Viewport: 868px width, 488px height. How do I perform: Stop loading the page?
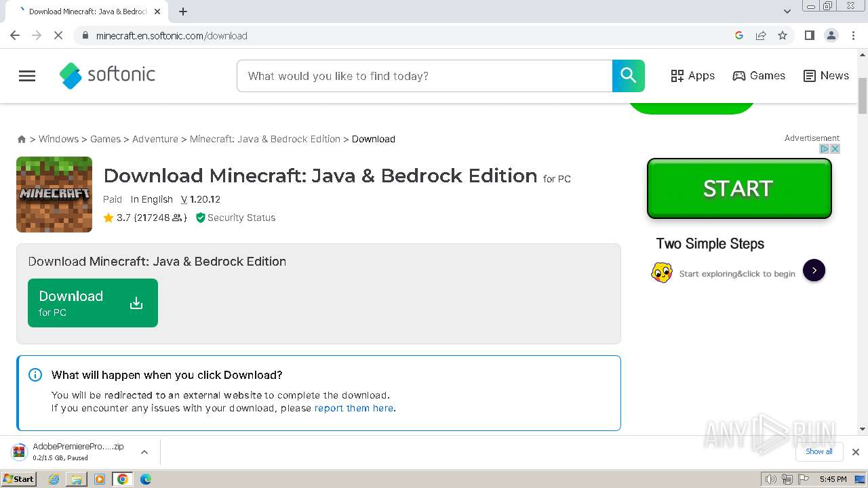tap(58, 35)
